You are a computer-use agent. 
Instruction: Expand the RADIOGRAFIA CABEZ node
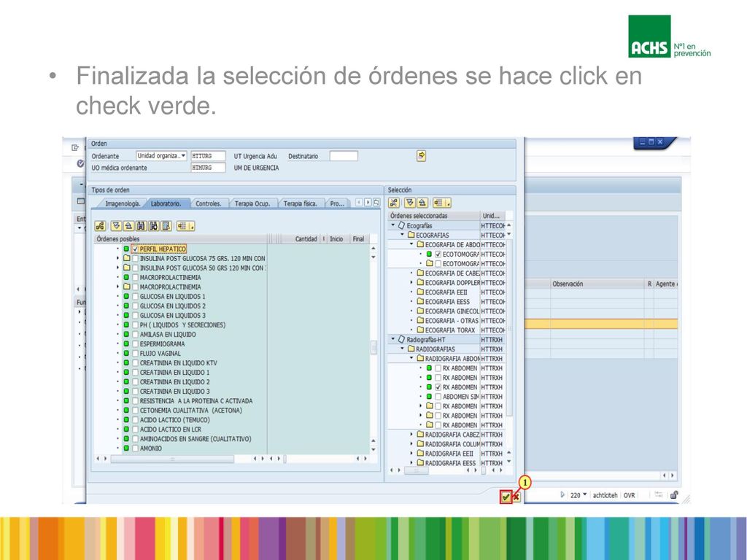(x=411, y=435)
